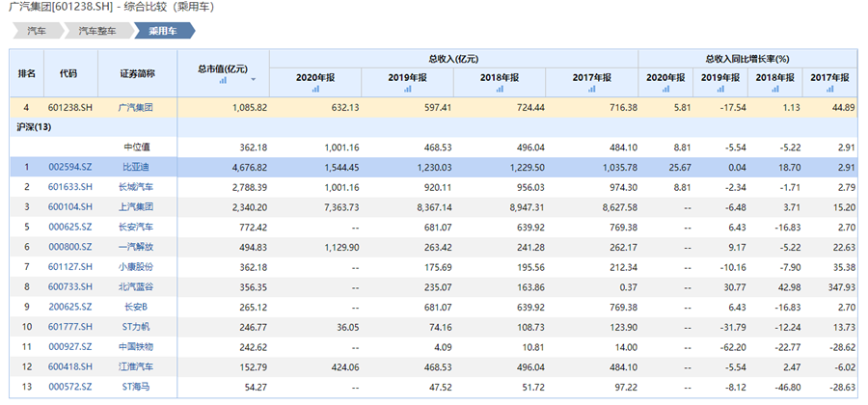Click the 沪深(13) group row
Image resolution: width=868 pixels, height=405 pixels.
pos(434,127)
